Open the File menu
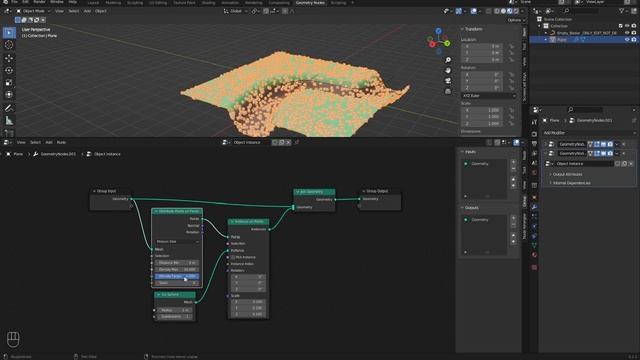 click(14, 2)
